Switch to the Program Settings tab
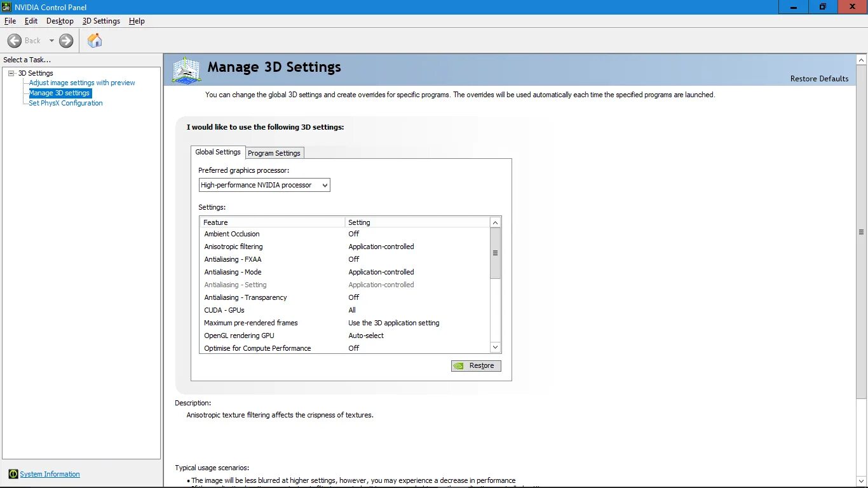 coord(274,153)
